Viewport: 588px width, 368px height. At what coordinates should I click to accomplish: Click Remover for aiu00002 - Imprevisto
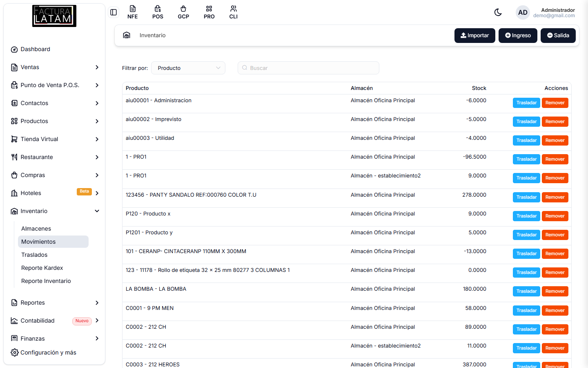[555, 122]
